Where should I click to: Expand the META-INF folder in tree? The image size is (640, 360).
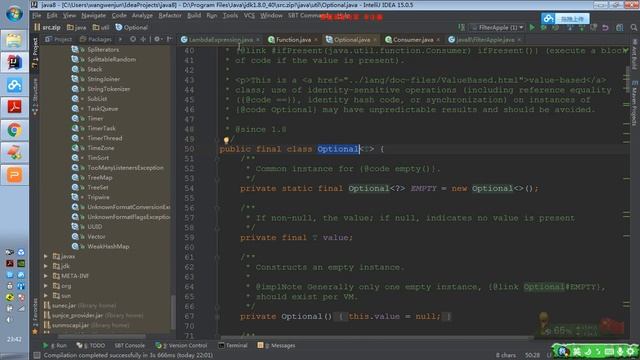click(x=46, y=276)
